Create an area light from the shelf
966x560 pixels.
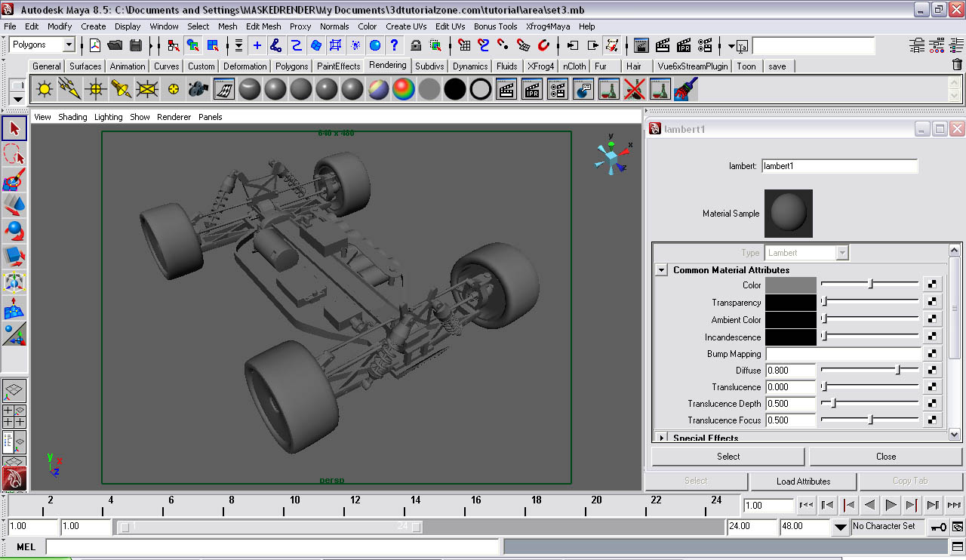[x=147, y=90]
